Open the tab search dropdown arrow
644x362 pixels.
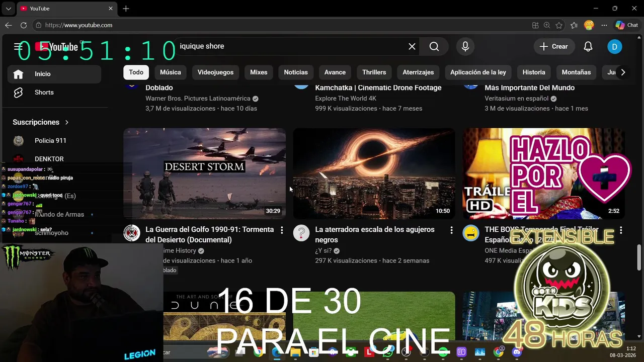pos(8,9)
